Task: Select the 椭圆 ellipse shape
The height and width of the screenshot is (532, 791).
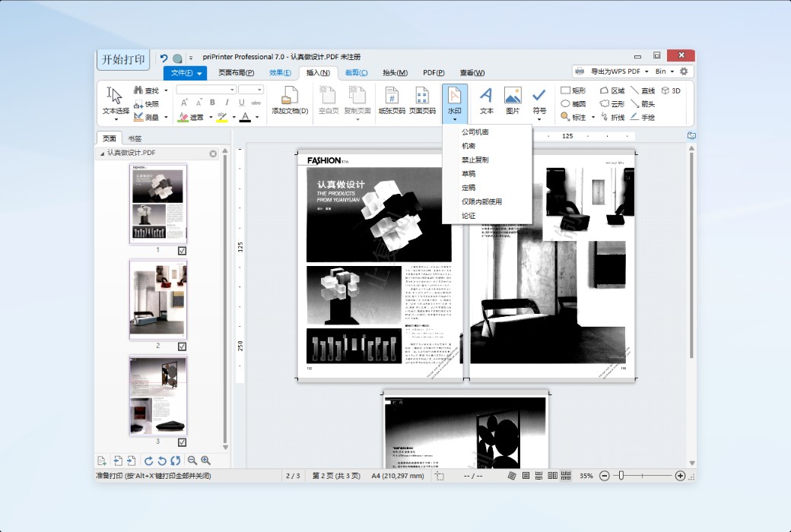Action: coord(573,104)
